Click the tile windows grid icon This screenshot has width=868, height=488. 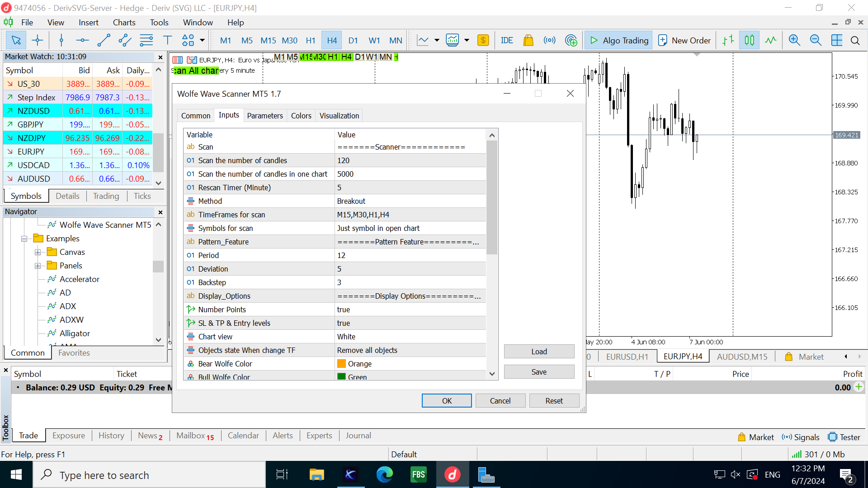click(x=837, y=41)
